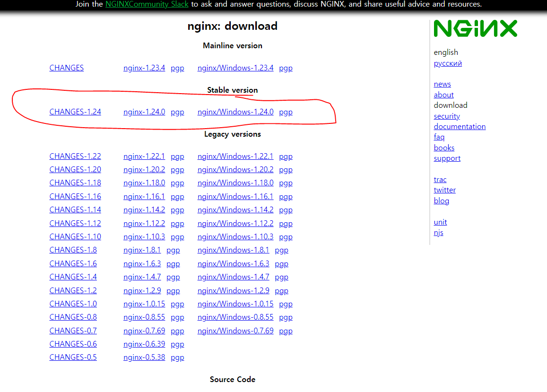Open CHANGES-0.5 changelog

(x=73, y=357)
